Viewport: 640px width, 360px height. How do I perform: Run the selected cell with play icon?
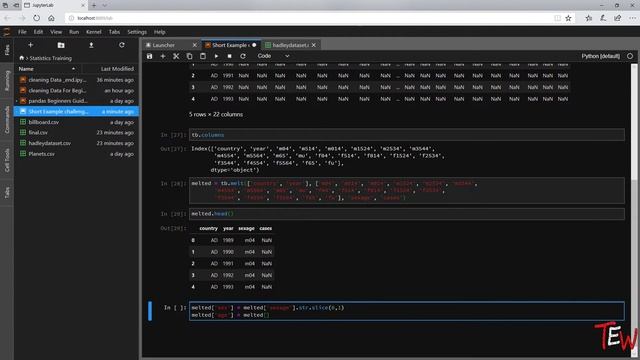[216, 56]
